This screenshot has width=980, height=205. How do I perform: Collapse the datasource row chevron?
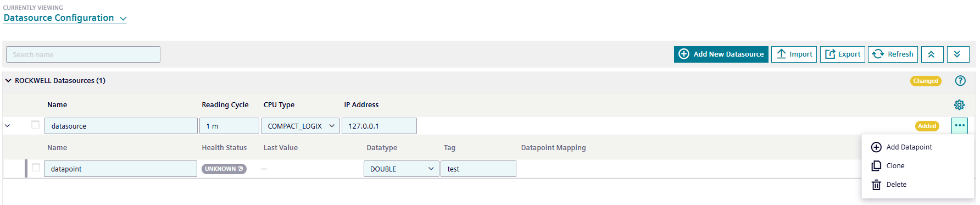[x=8, y=126]
